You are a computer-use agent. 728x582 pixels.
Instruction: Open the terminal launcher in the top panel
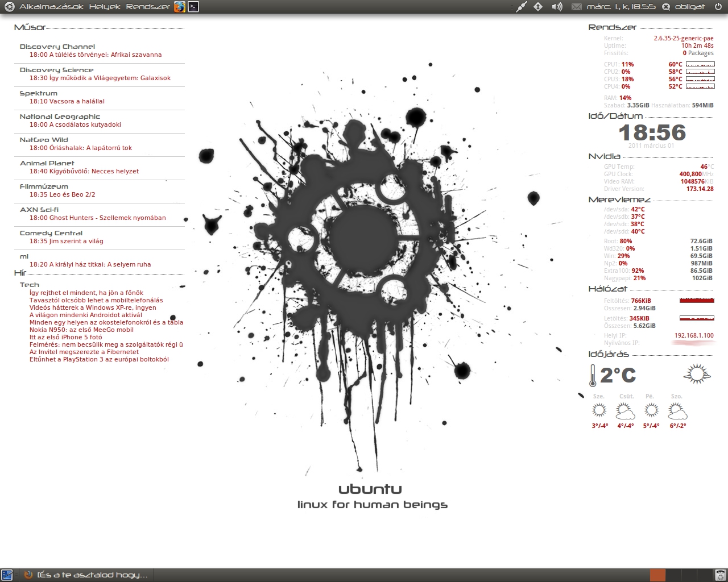click(x=194, y=7)
